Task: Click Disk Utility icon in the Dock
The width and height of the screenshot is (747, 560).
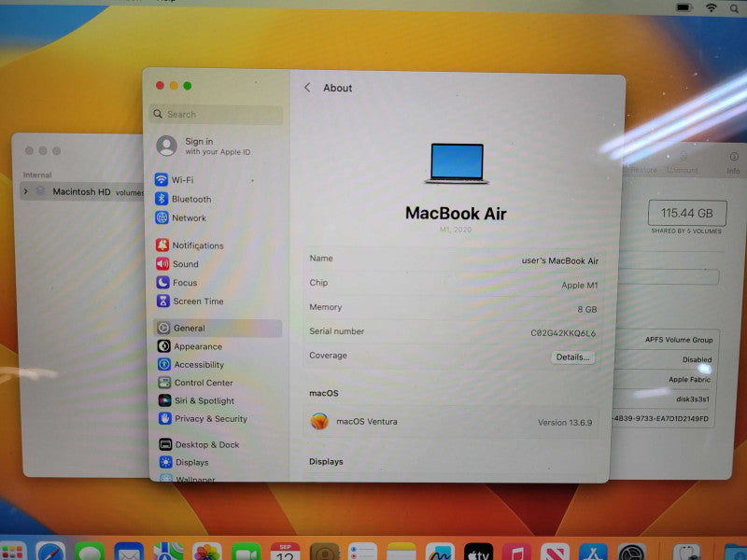Action: click(686, 553)
